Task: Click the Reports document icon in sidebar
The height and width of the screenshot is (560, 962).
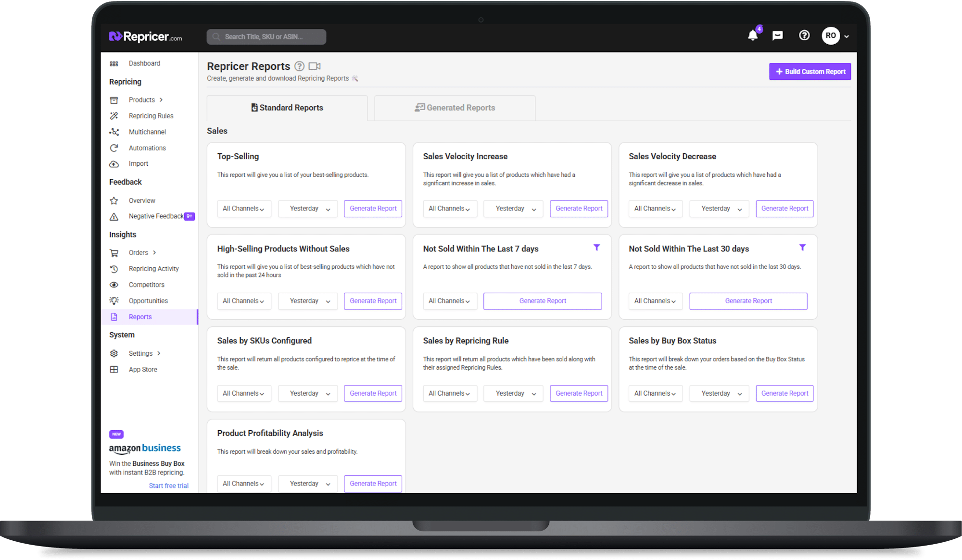Action: (114, 317)
